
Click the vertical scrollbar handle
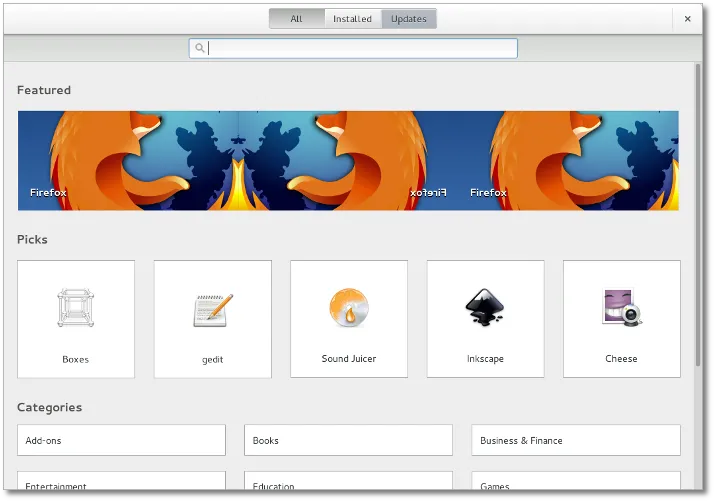click(699, 215)
